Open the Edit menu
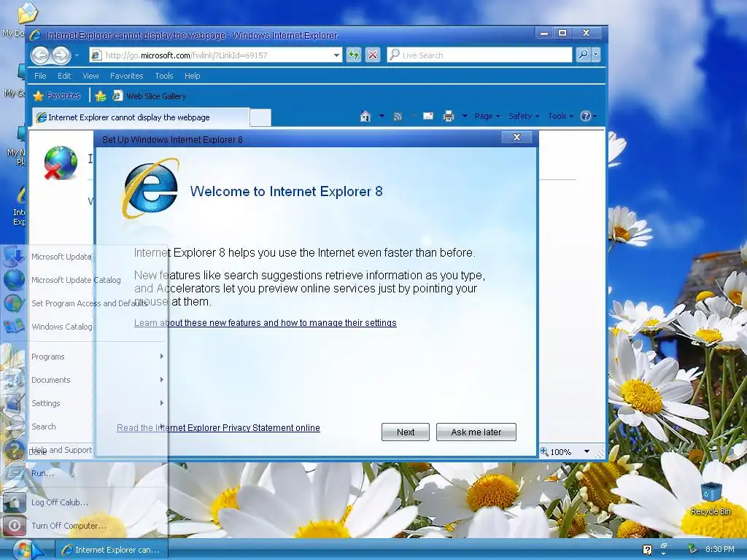Viewport: 747px width, 560px height. (x=64, y=76)
